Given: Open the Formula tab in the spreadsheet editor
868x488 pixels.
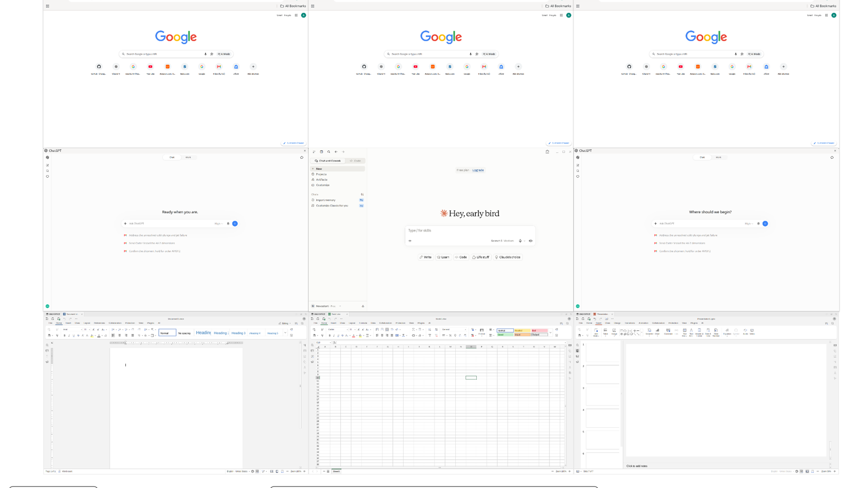Looking at the screenshot, I should (x=363, y=323).
